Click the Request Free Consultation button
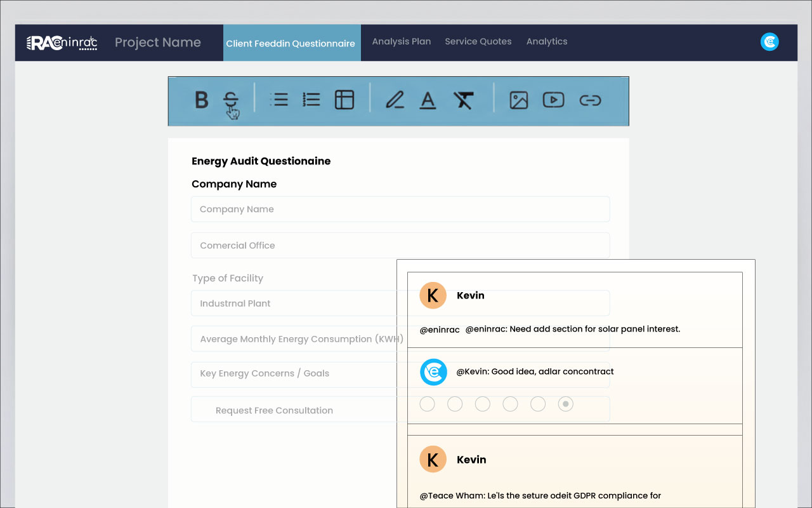Viewport: 812px width, 508px height. tap(274, 410)
